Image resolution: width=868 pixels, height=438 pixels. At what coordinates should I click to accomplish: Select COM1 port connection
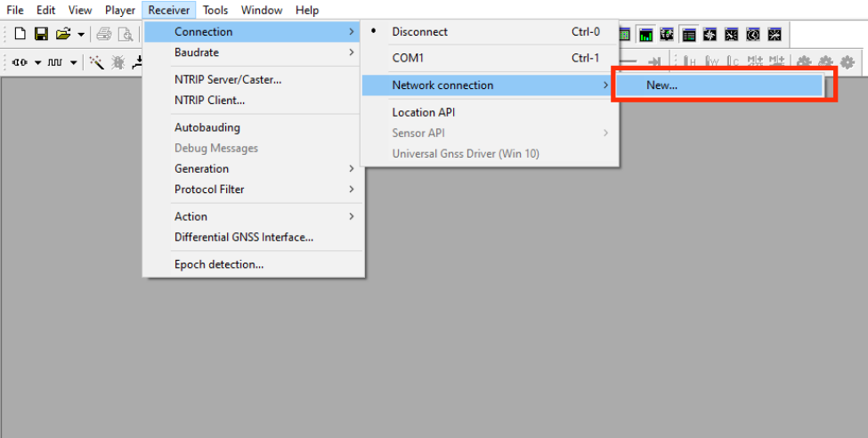coord(408,58)
